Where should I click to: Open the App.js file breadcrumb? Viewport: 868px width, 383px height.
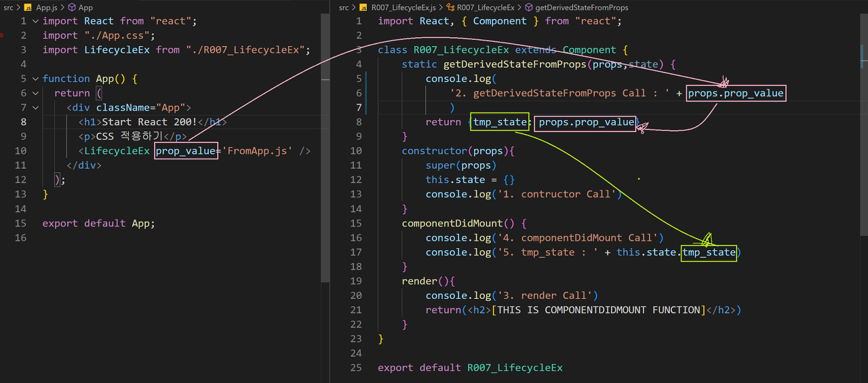tap(46, 7)
